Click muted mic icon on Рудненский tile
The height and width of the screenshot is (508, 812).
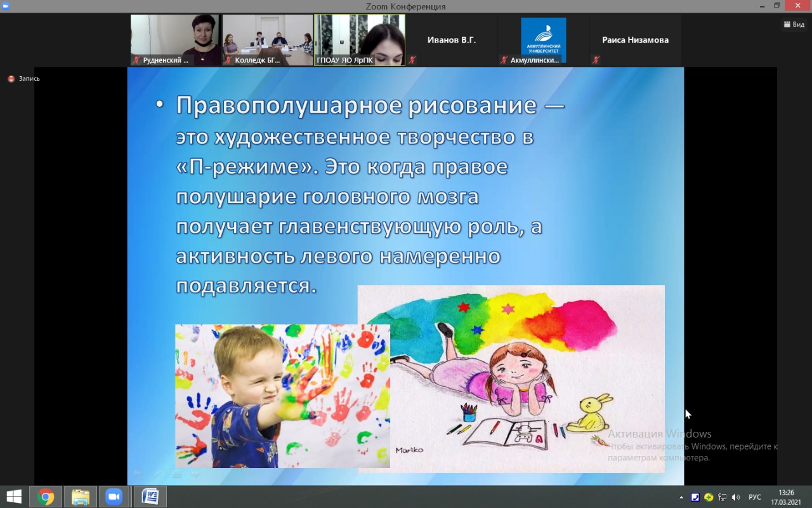coord(136,60)
